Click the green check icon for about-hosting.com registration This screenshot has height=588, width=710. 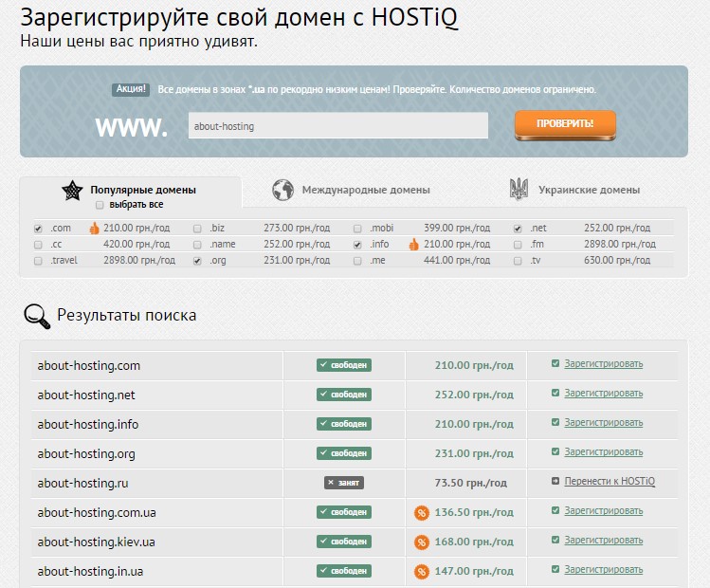(x=555, y=363)
